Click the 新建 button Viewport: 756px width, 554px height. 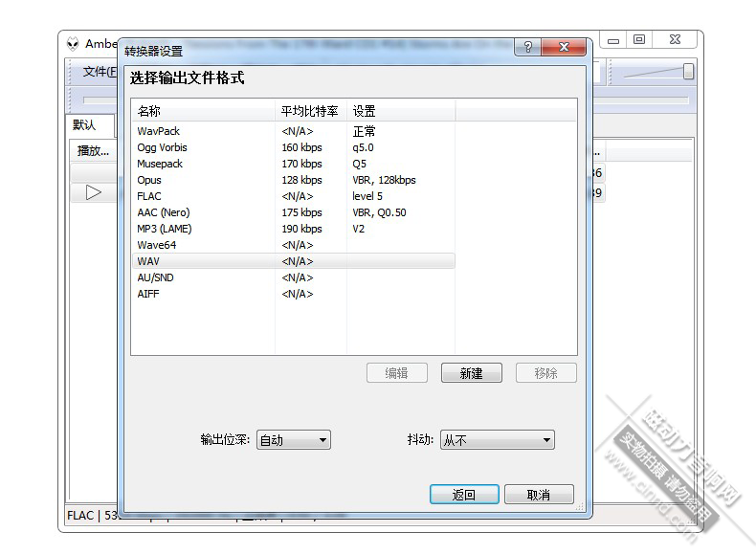click(471, 373)
